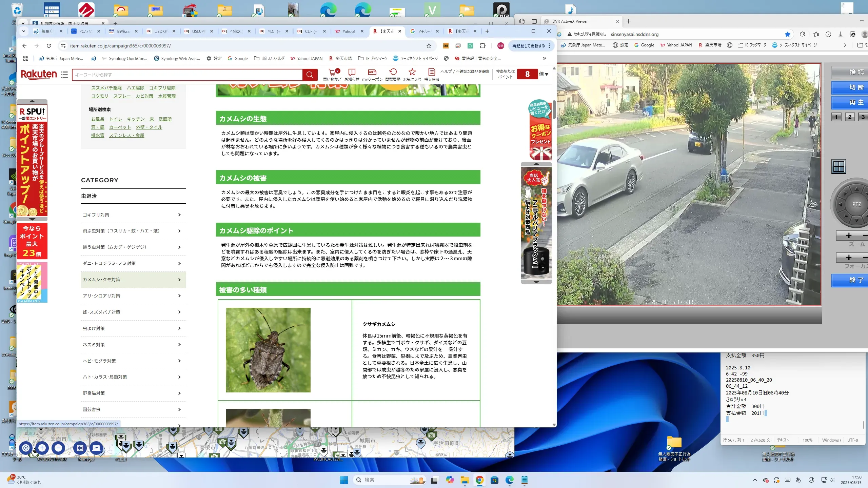This screenshot has width=868, height=488.
Task: Open the points multiplier 倍 dropdown
Action: 544,74
